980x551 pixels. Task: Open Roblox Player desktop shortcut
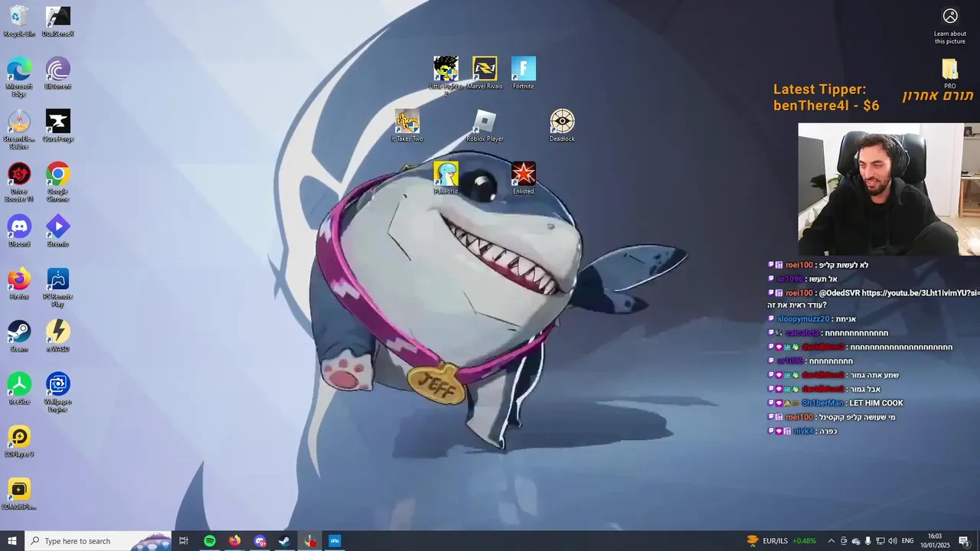(x=485, y=126)
